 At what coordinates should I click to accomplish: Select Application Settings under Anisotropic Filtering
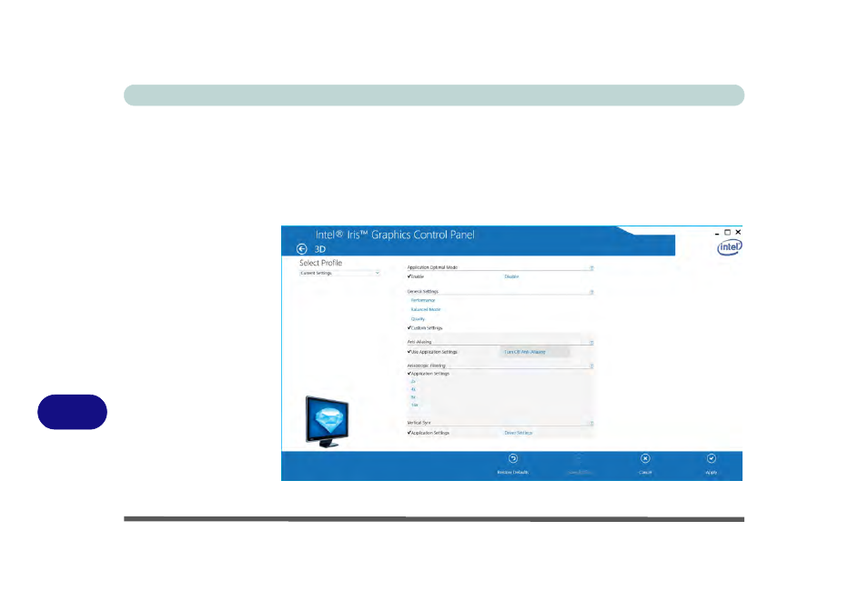tap(429, 374)
